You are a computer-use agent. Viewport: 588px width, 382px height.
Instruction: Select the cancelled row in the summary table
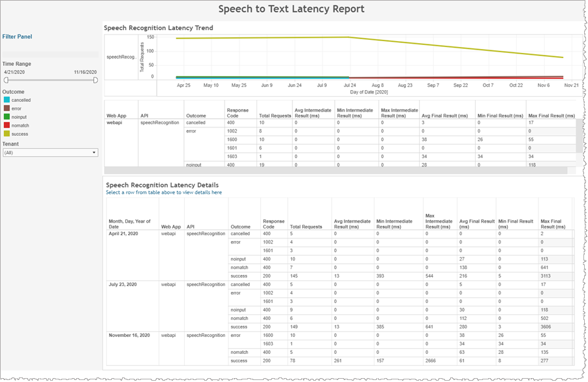click(196, 122)
